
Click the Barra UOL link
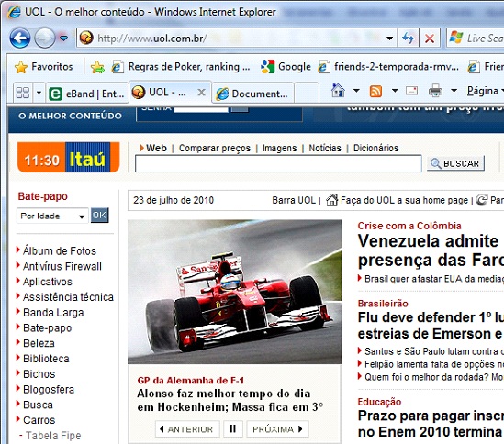pos(294,200)
